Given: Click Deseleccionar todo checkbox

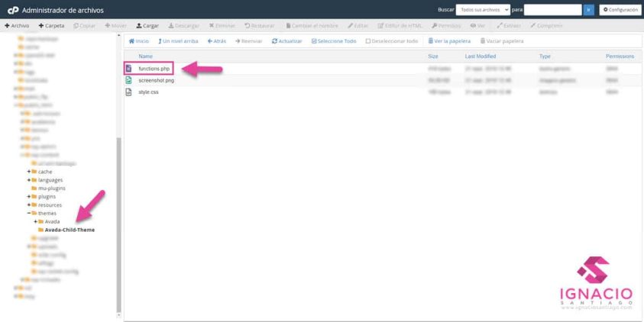Looking at the screenshot, I should coord(391,41).
